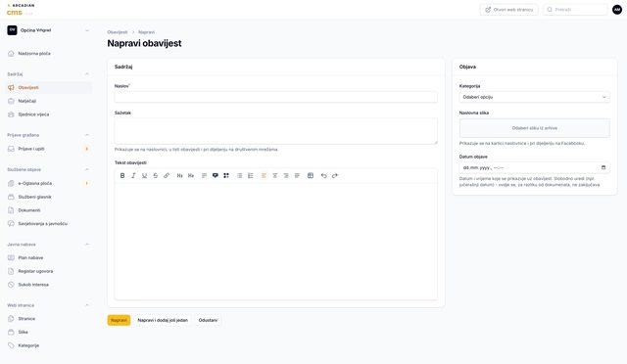The height and width of the screenshot is (364, 627).
Task: Toggle underline formatting in the editor toolbar
Action: coord(144,175)
